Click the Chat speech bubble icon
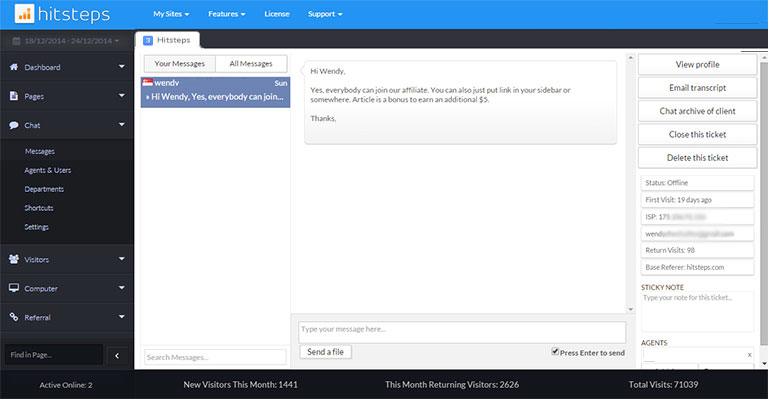 point(14,125)
